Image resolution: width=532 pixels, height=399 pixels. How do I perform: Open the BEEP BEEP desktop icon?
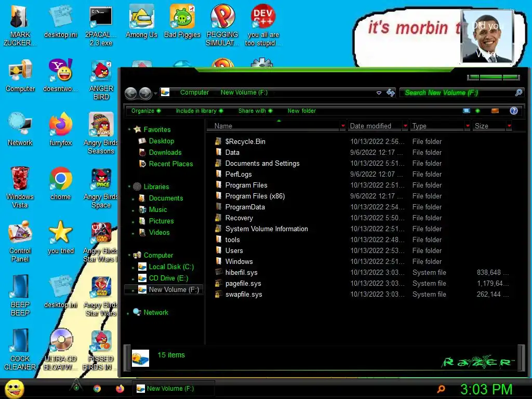[x=20, y=295]
